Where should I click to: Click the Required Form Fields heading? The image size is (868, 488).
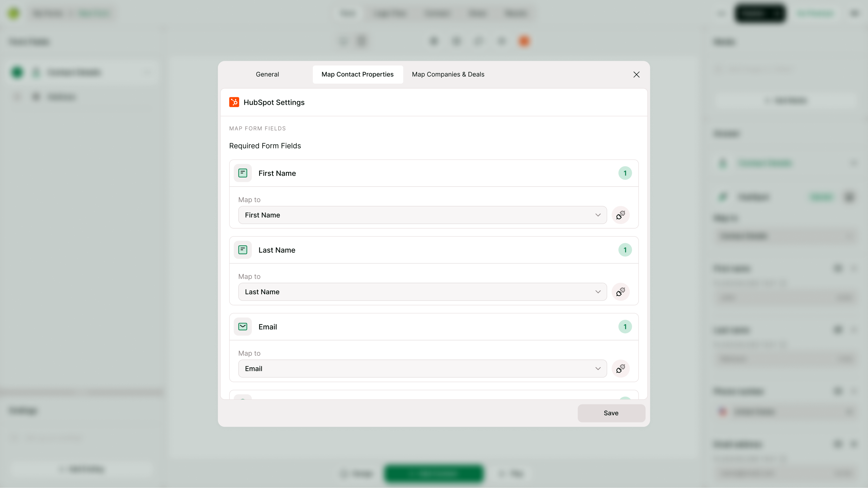pos(265,146)
